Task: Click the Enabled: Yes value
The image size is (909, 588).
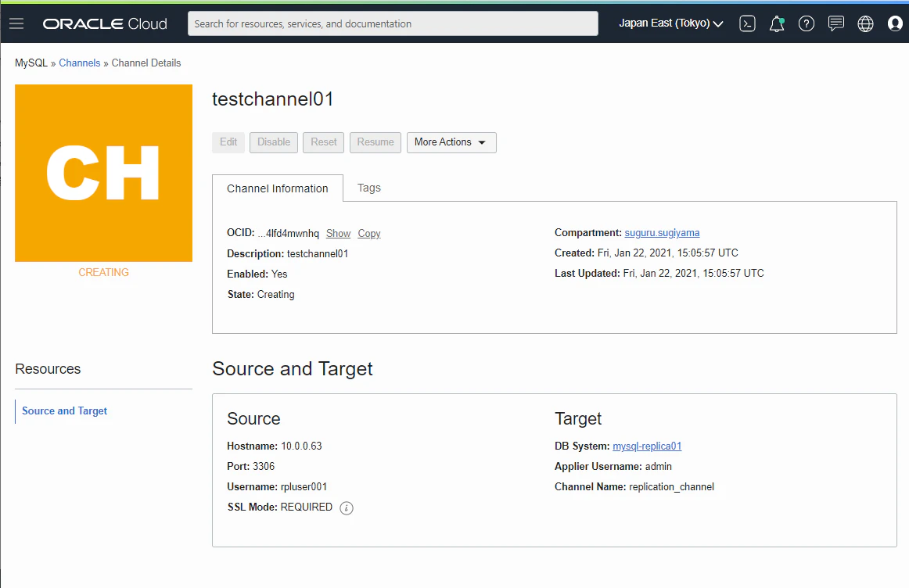Action: click(279, 274)
